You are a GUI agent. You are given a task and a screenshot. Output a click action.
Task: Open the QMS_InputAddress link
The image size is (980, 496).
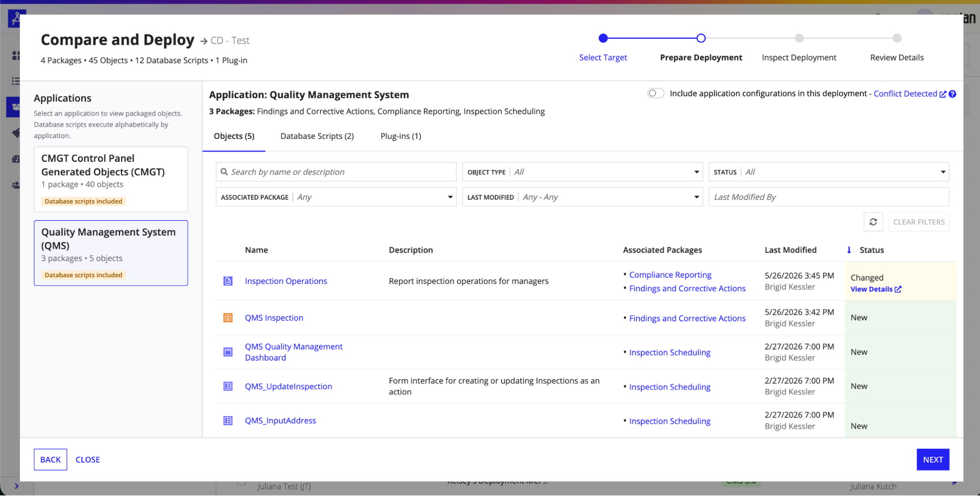(x=280, y=420)
